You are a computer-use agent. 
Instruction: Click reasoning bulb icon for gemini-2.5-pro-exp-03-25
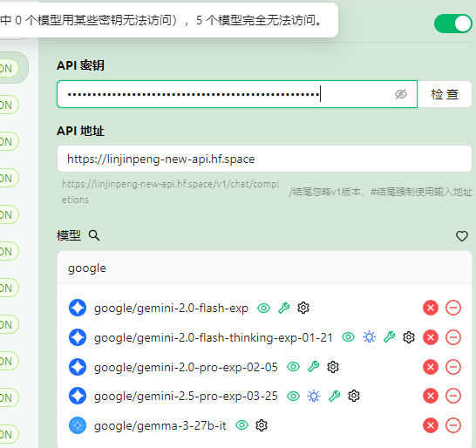point(314,396)
